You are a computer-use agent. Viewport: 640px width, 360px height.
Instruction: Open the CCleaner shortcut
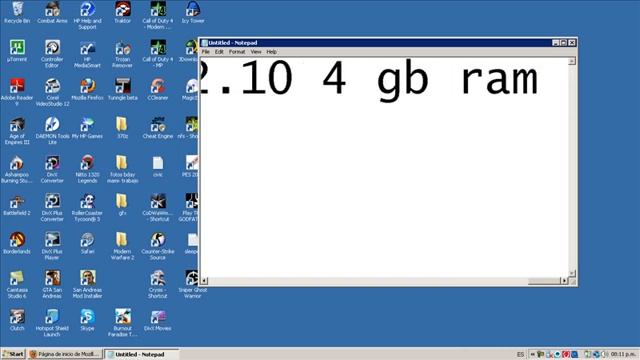pos(158,89)
